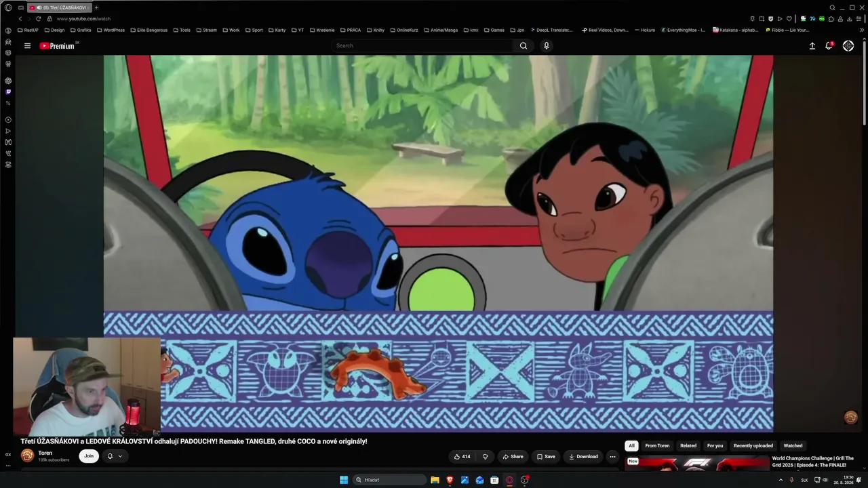Open more actions three-dot menu

(612, 457)
